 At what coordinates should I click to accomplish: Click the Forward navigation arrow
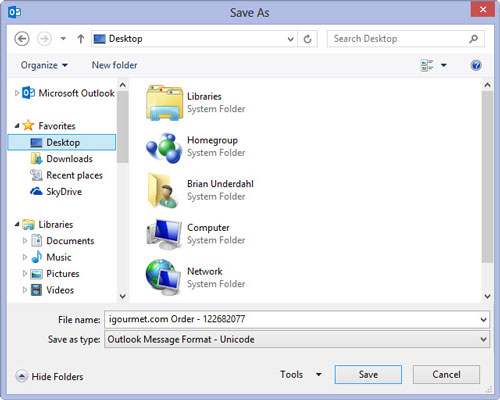pyautogui.click(x=44, y=39)
